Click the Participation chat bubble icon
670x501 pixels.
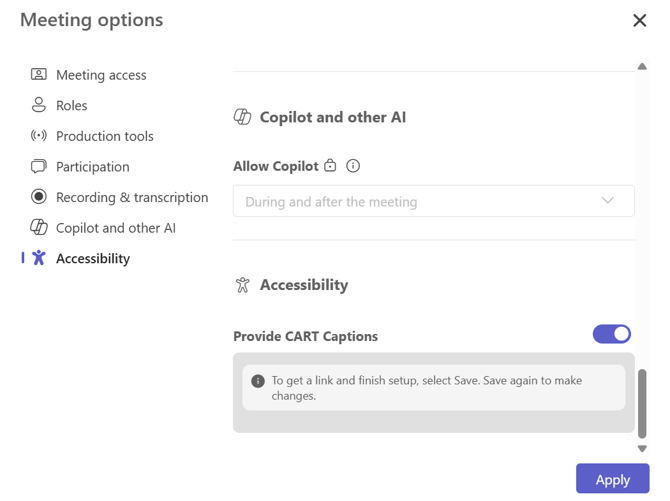coord(39,167)
